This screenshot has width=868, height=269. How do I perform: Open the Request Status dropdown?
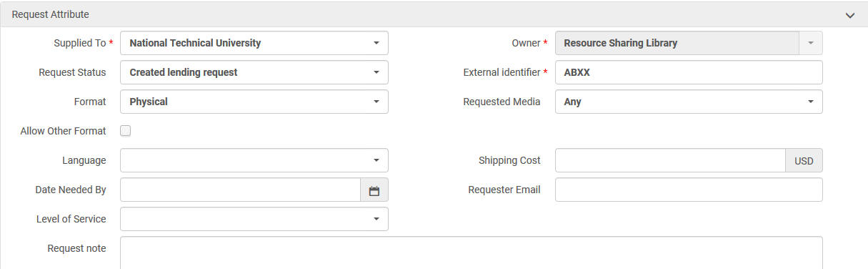[x=254, y=72]
